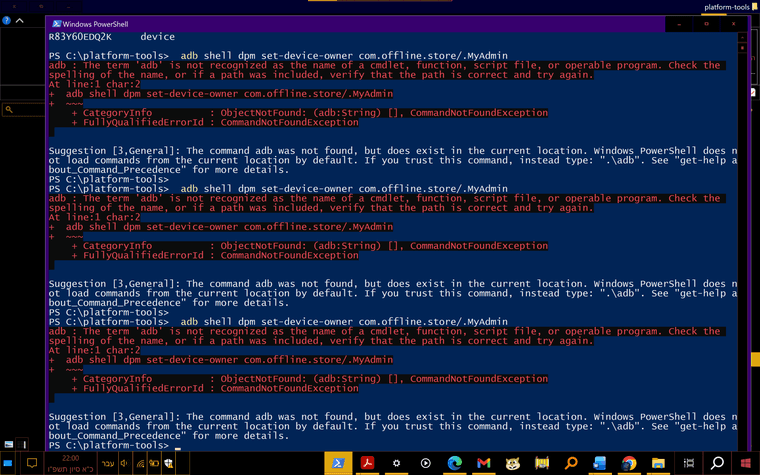Image resolution: width=760 pixels, height=475 pixels.
Task: Maximize the Windows PowerShell window
Action: pyautogui.click(x=706, y=24)
